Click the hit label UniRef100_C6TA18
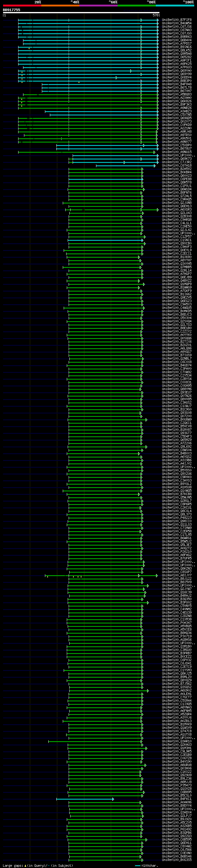197x868 pixels. point(177,165)
